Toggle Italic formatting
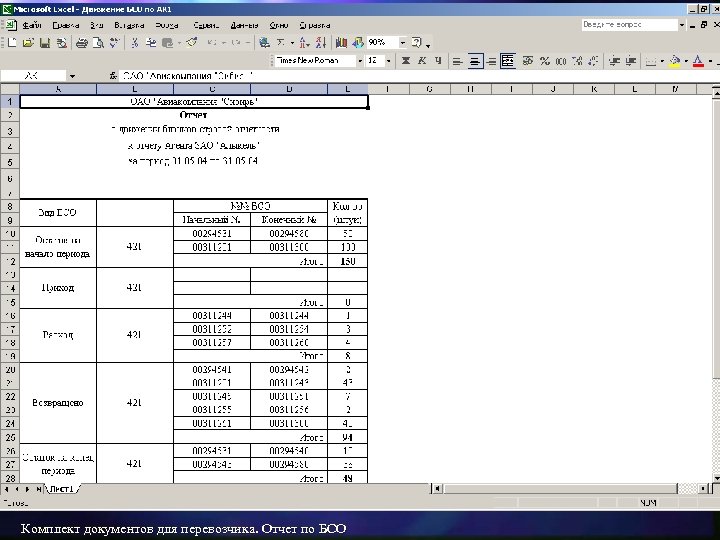Screen dimensions: 720x540 coord(422,61)
